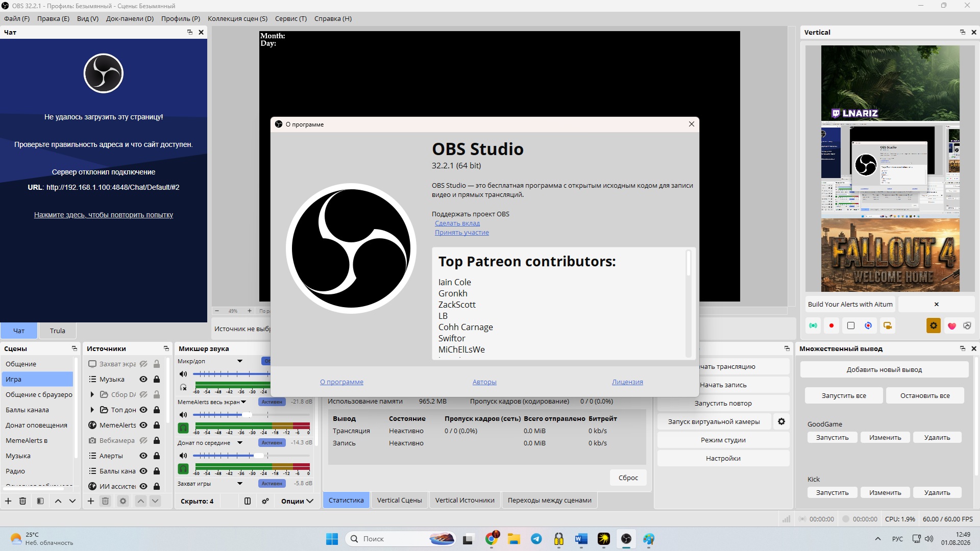Switch to the Переходы между сценами tab
980x551 pixels.
(x=550, y=500)
